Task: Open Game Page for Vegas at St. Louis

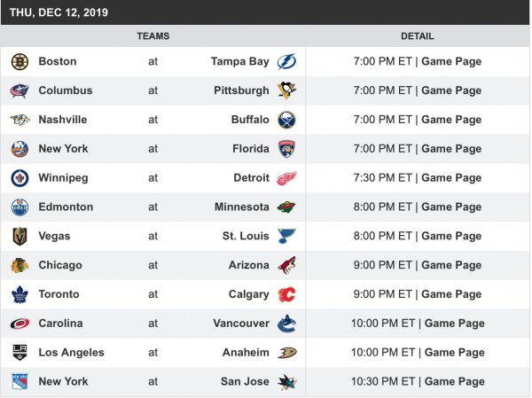Action: [x=451, y=237]
